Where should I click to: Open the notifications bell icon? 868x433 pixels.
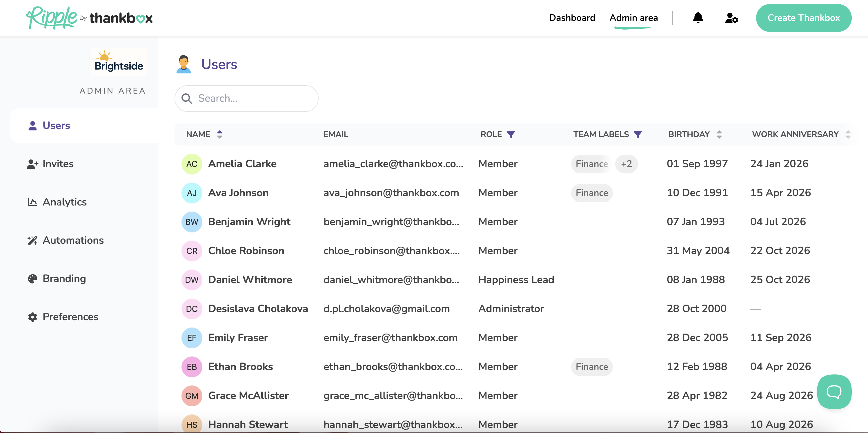[x=698, y=17]
